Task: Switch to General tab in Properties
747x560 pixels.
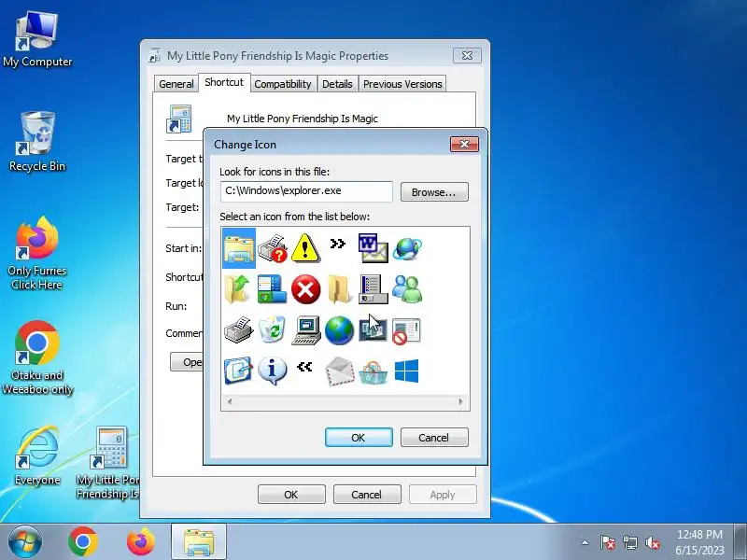Action: [176, 84]
